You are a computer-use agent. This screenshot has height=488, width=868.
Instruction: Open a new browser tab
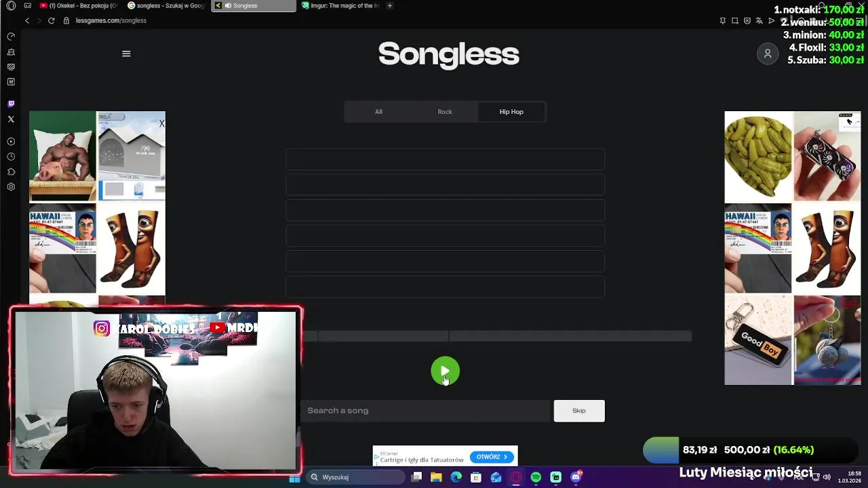389,5
